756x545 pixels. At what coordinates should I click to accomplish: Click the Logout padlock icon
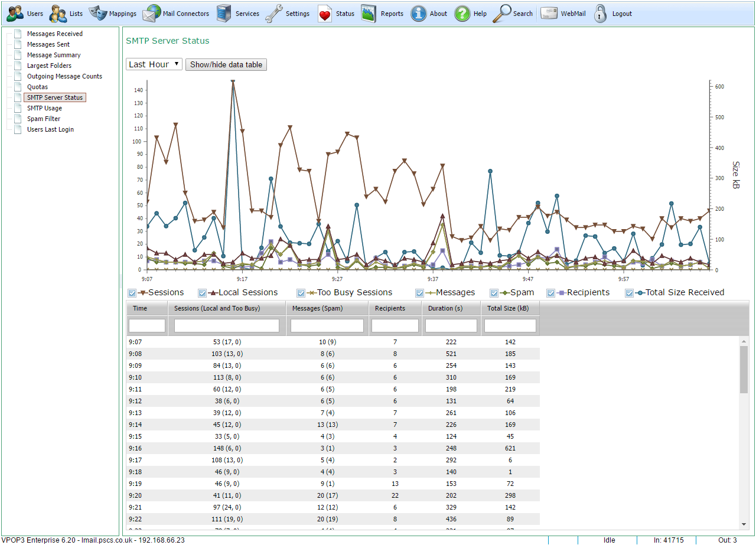[601, 13]
